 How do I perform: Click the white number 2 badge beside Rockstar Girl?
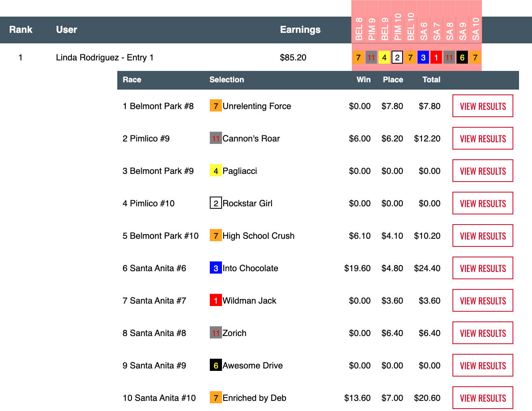(215, 203)
